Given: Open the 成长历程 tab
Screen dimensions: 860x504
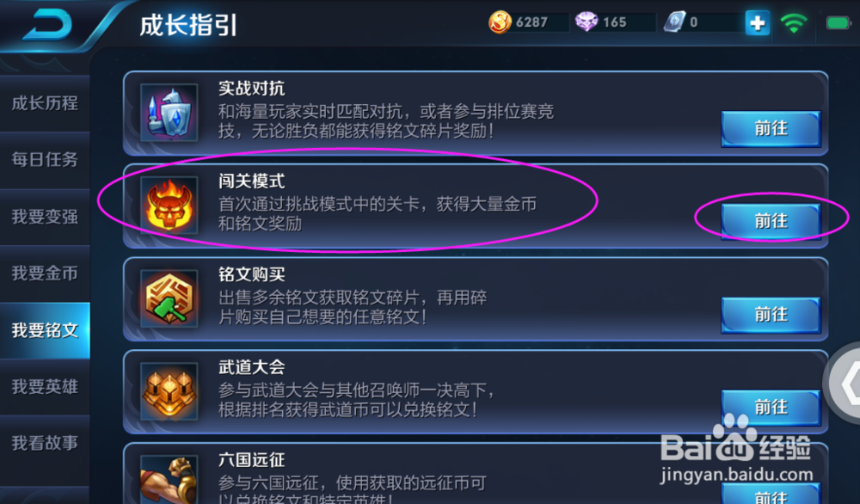Looking at the screenshot, I should coord(45,103).
